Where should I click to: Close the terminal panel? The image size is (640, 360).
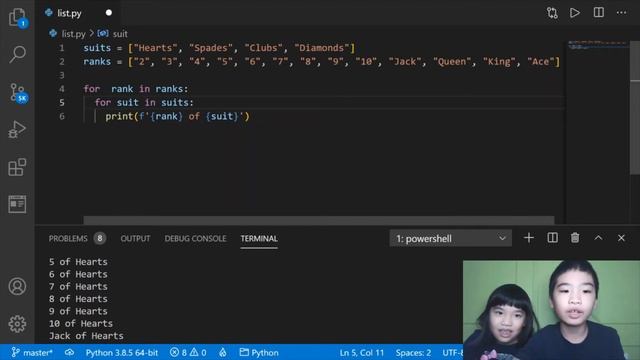click(621, 238)
